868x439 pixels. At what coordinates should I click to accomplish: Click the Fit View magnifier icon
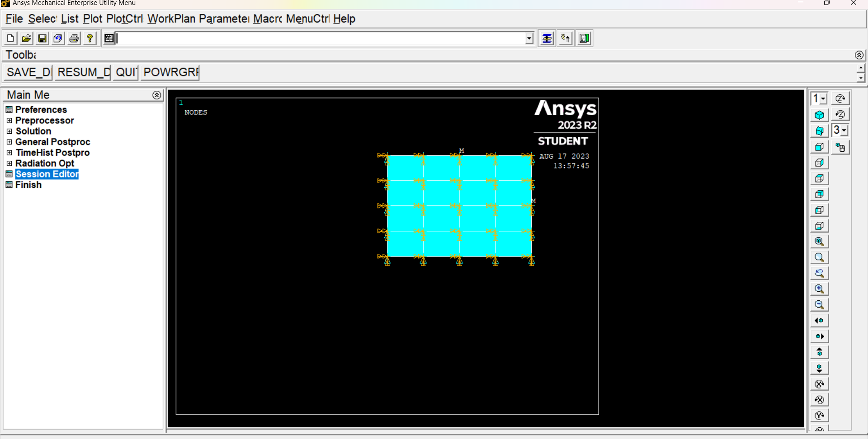coord(819,242)
